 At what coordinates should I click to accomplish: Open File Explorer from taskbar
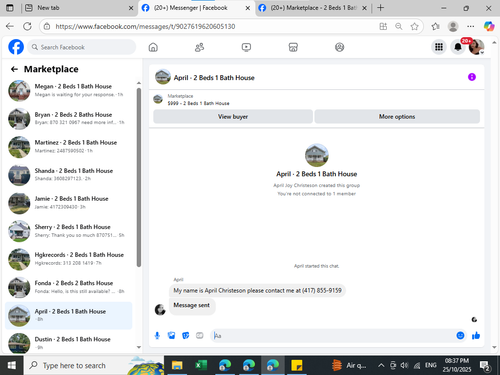coord(177,365)
